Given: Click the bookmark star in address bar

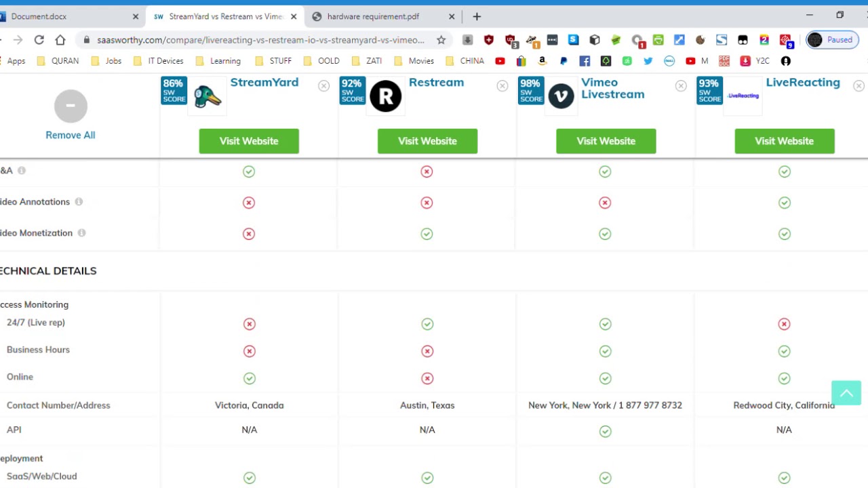Looking at the screenshot, I should (441, 40).
